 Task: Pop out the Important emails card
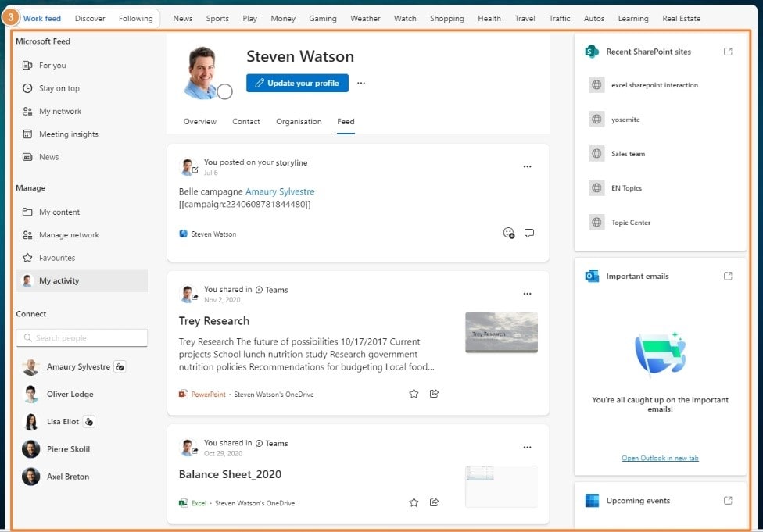tap(728, 277)
